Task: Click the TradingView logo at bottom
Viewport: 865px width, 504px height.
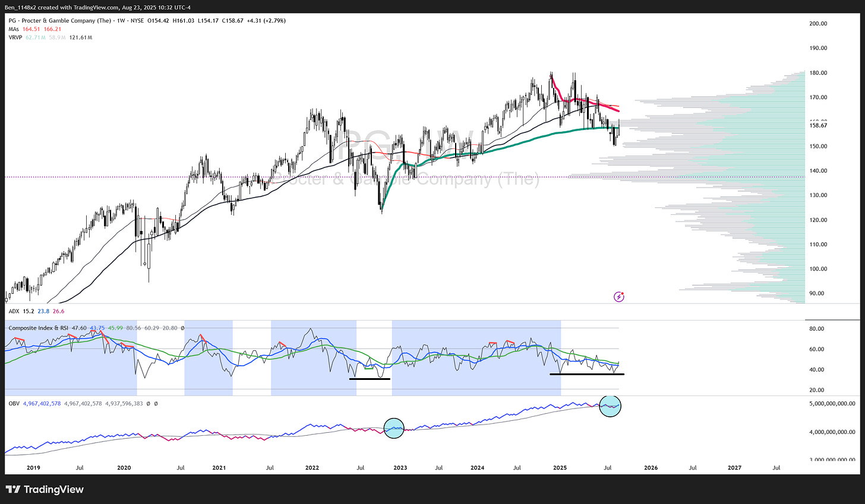Action: 45,490
